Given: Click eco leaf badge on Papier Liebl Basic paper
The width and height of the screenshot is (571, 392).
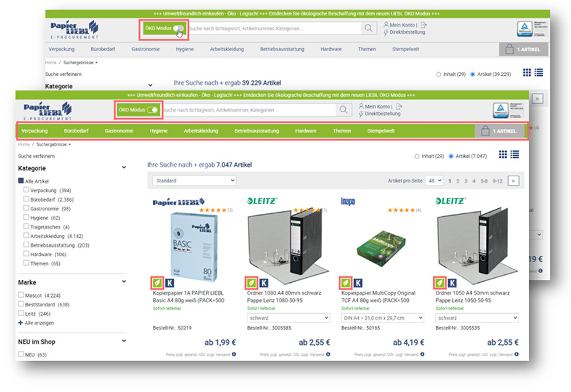Looking at the screenshot, I should [157, 283].
